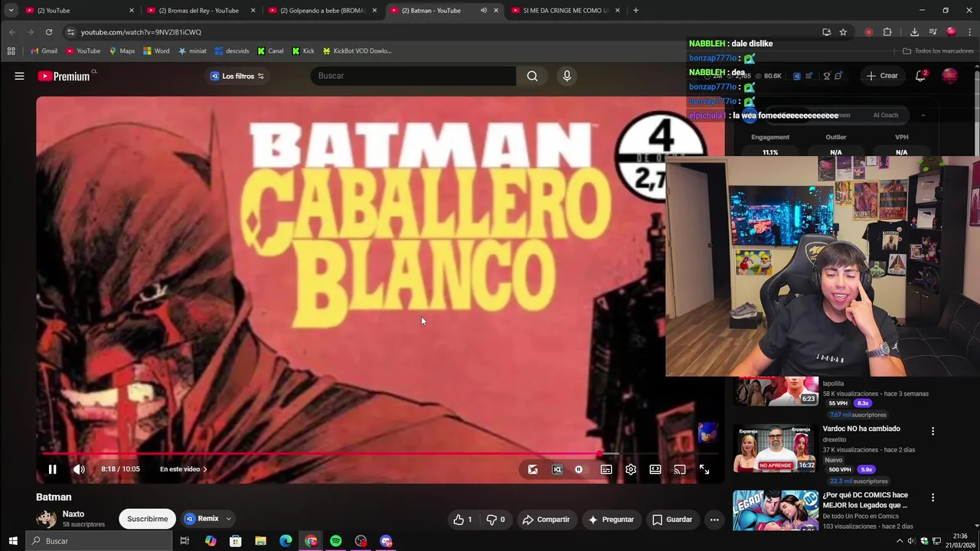Reload the current page
This screenshot has height=551, width=980.
(49, 32)
